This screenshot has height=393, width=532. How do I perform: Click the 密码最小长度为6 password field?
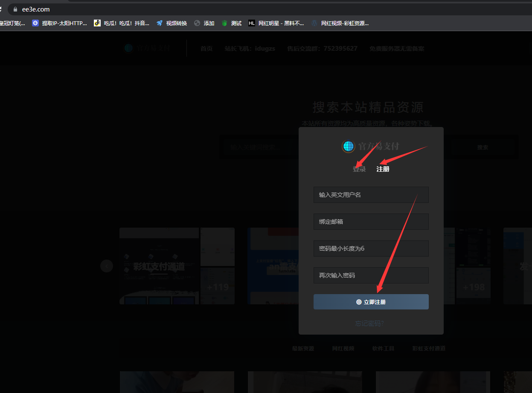[x=371, y=249]
